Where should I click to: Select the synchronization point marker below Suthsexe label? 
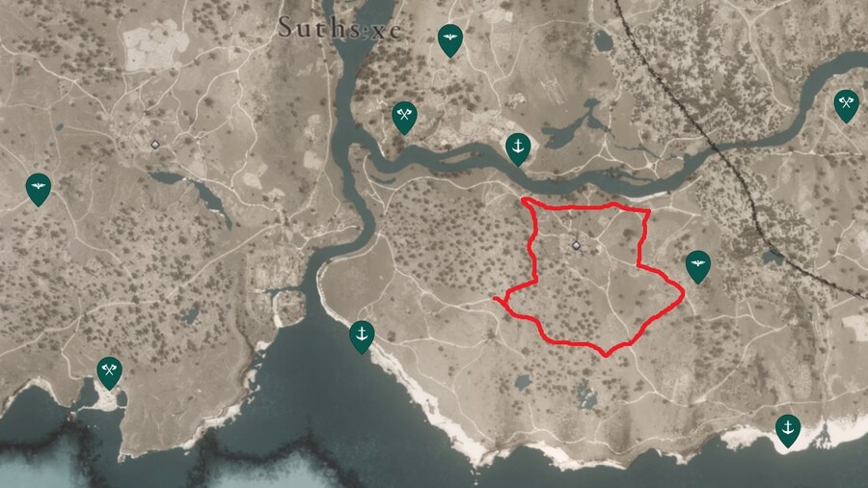(450, 41)
